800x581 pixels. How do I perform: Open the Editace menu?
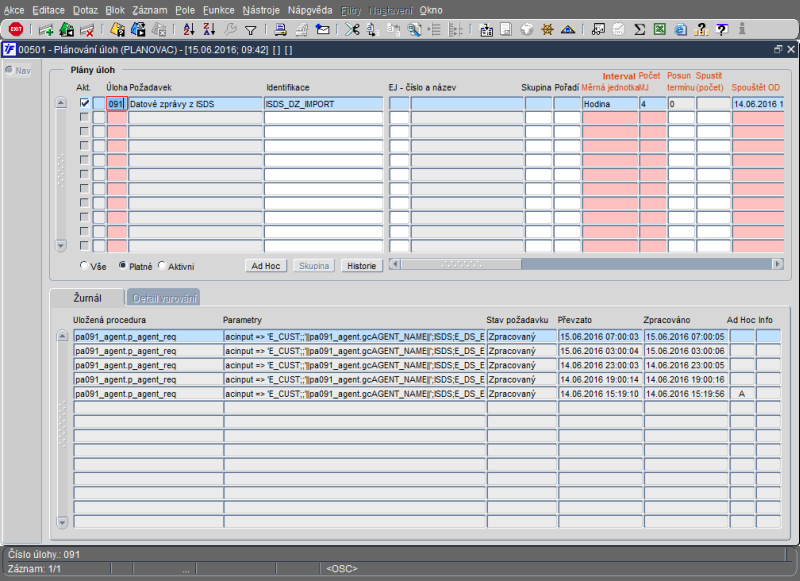(48, 10)
